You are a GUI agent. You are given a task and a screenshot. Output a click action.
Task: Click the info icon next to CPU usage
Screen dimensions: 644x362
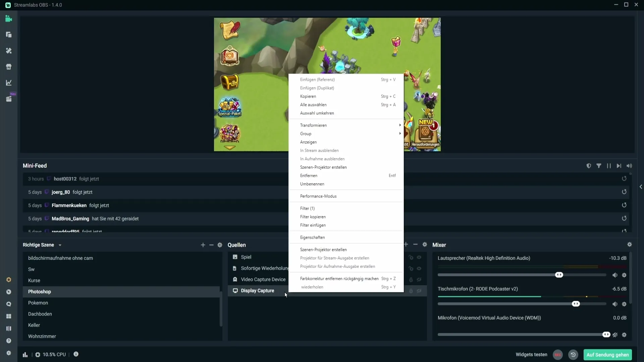pyautogui.click(x=76, y=354)
